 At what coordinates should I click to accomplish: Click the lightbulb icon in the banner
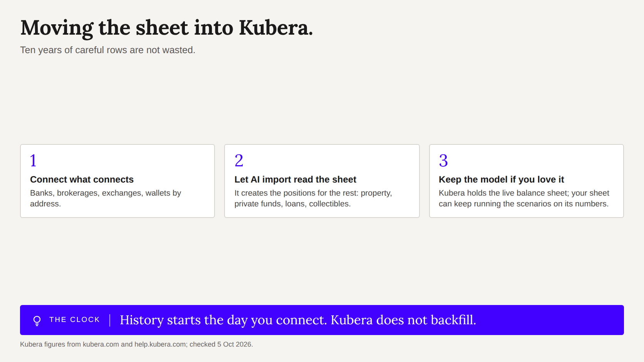tap(37, 320)
